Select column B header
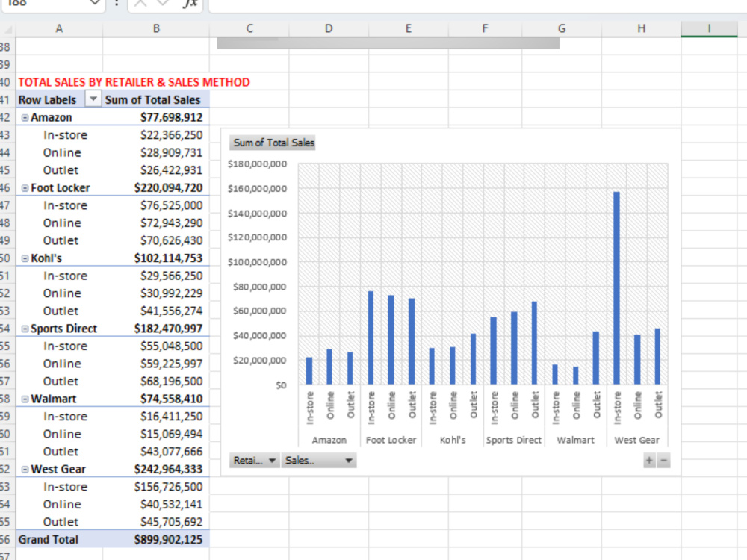 tap(156, 28)
